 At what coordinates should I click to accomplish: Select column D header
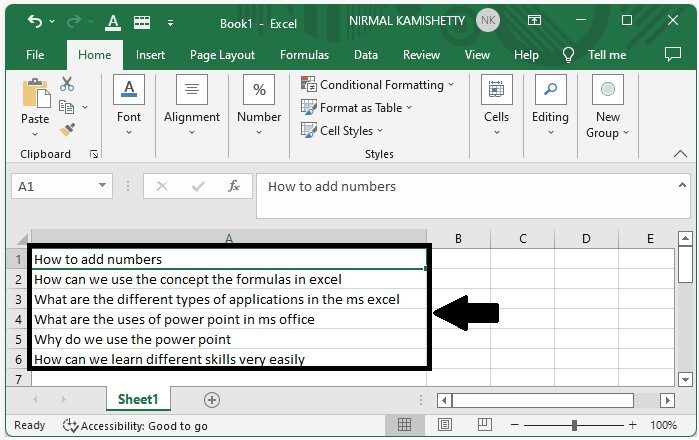(x=586, y=239)
